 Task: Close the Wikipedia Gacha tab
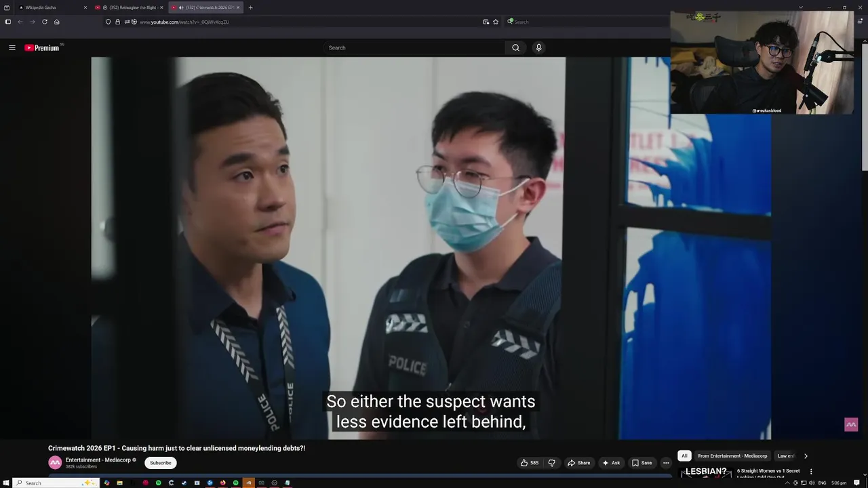[85, 7]
